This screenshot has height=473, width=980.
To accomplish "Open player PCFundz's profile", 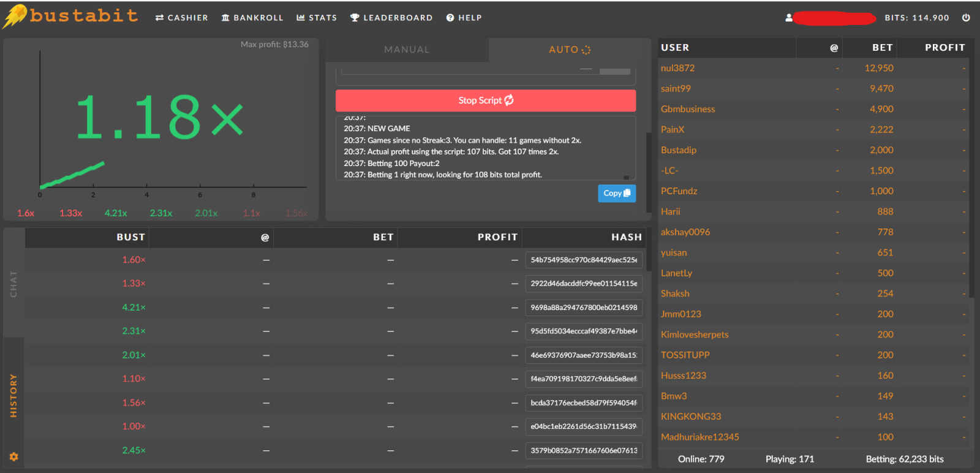I will click(x=679, y=191).
